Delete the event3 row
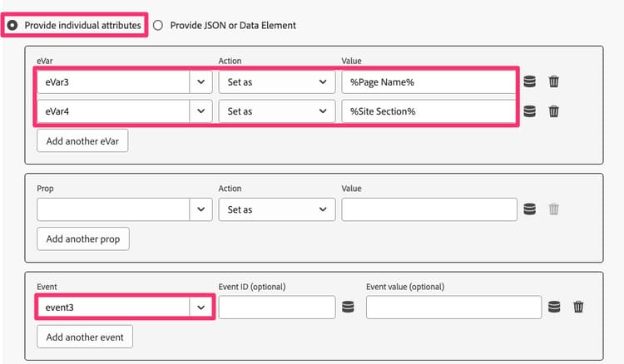 (x=578, y=307)
